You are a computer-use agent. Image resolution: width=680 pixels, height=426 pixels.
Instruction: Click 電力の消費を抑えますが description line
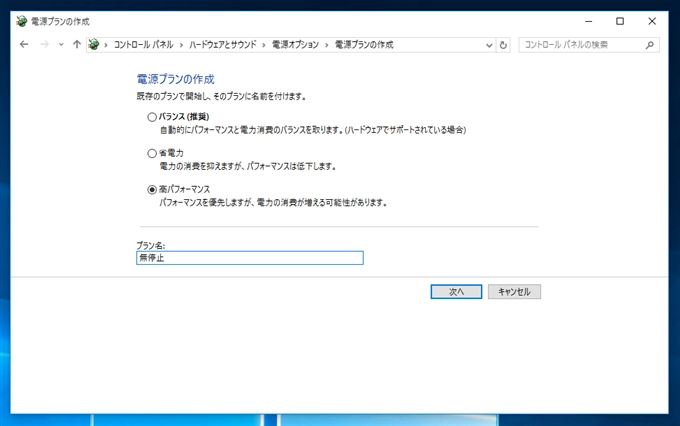[x=248, y=166]
